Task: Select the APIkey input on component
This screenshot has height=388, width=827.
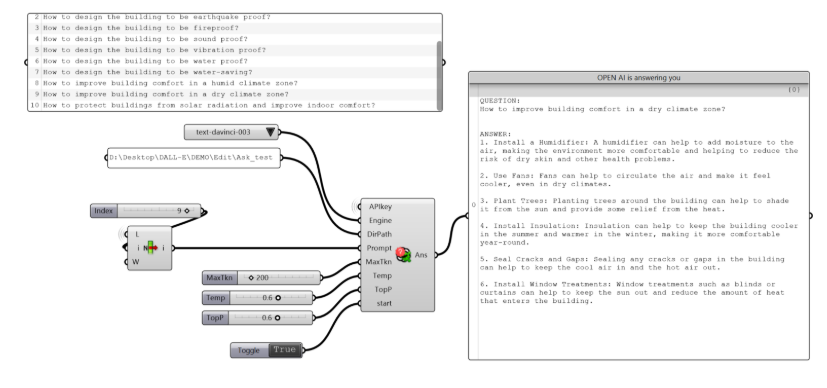Action: click(x=380, y=207)
